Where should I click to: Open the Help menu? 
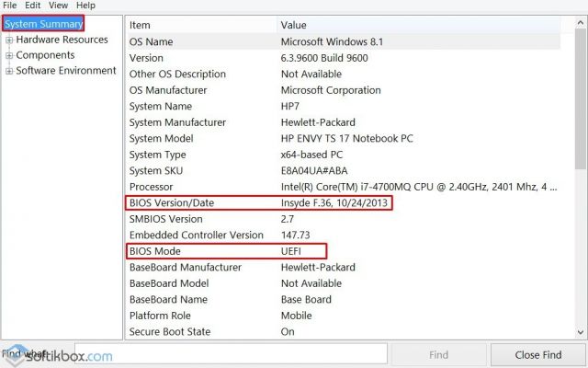point(85,6)
